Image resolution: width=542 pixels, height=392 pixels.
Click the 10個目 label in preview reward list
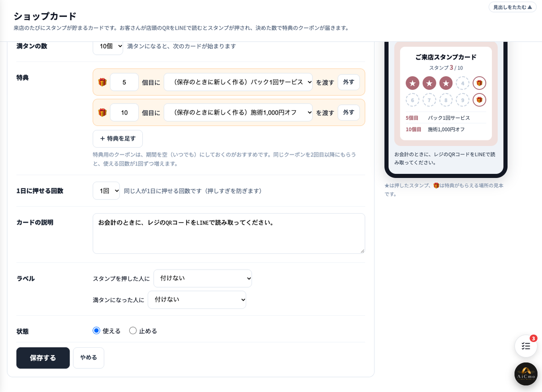413,130
